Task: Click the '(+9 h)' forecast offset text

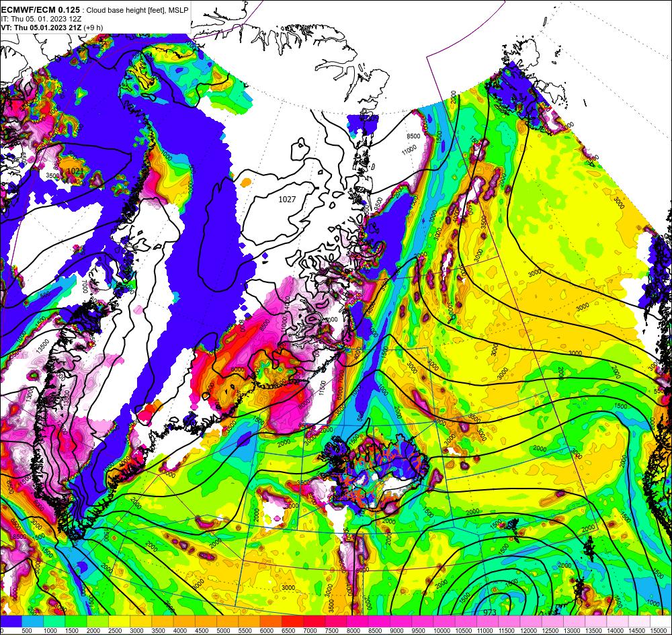Action: pos(93,28)
